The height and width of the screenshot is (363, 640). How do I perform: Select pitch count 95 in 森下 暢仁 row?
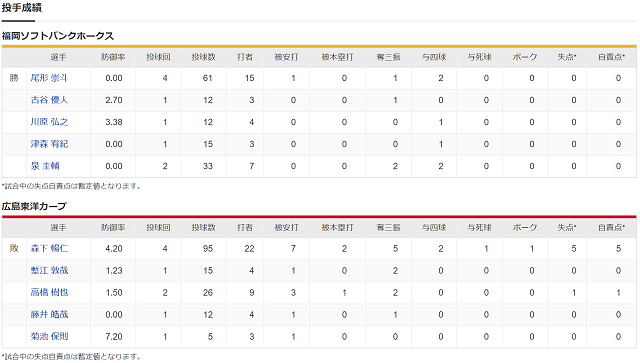tap(208, 248)
